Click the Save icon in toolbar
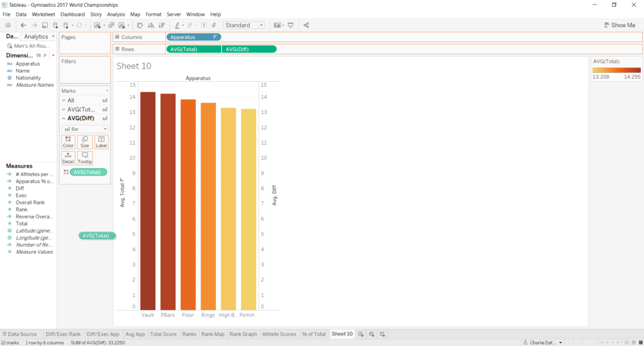 coord(45,25)
